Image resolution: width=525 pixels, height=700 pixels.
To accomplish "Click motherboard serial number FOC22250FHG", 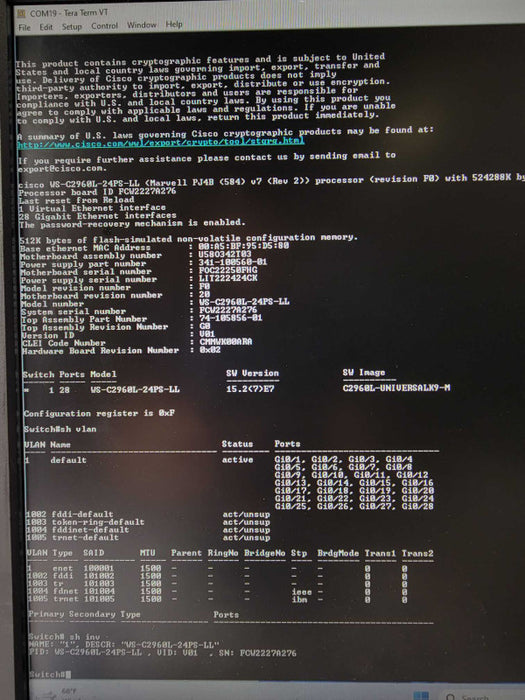I will (228, 270).
